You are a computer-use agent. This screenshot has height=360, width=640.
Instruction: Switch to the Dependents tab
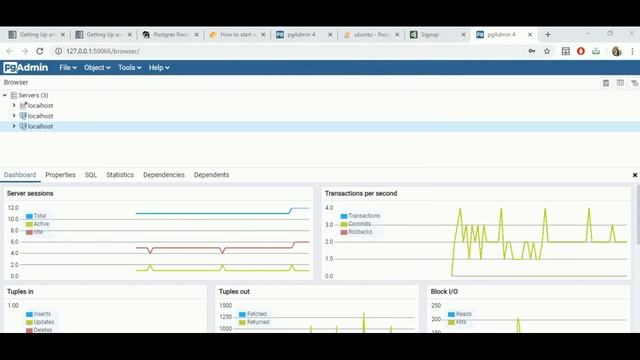[211, 175]
